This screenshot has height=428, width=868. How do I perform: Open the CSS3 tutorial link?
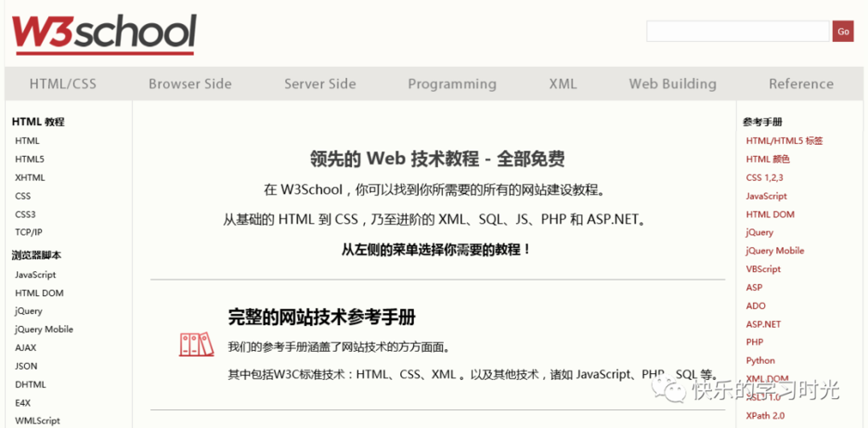pos(25,214)
